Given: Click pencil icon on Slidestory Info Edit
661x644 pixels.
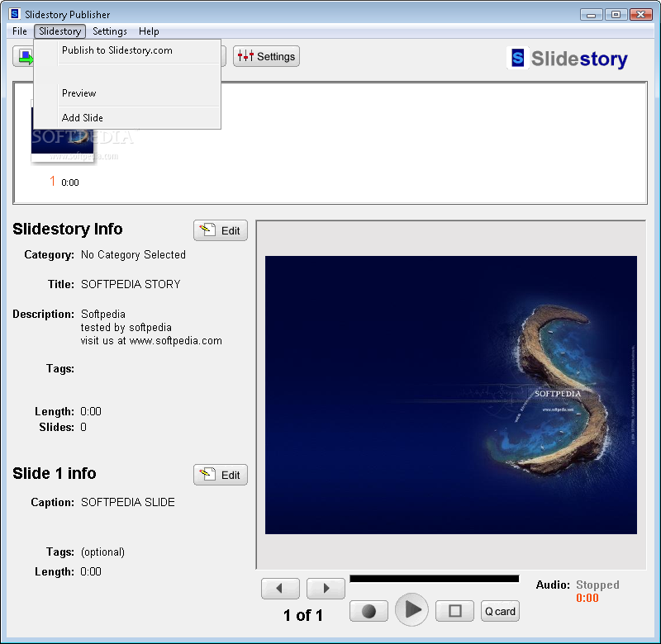Looking at the screenshot, I should pyautogui.click(x=207, y=230).
